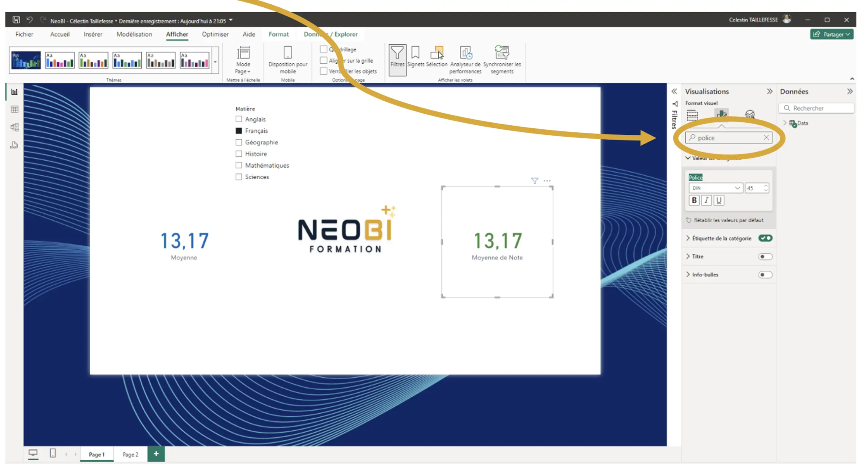Screen dimensions: 868x464
Task: Click the Save icon in title bar
Action: click(16, 20)
